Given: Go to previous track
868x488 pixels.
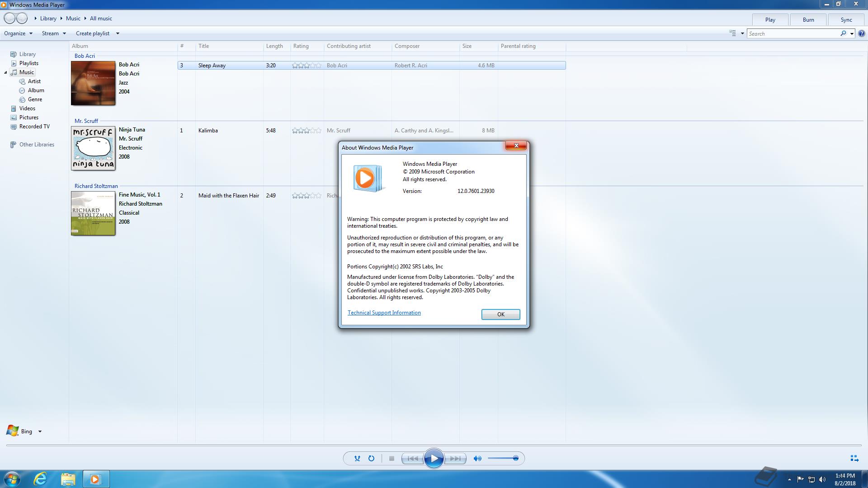Looking at the screenshot, I should pos(412,458).
